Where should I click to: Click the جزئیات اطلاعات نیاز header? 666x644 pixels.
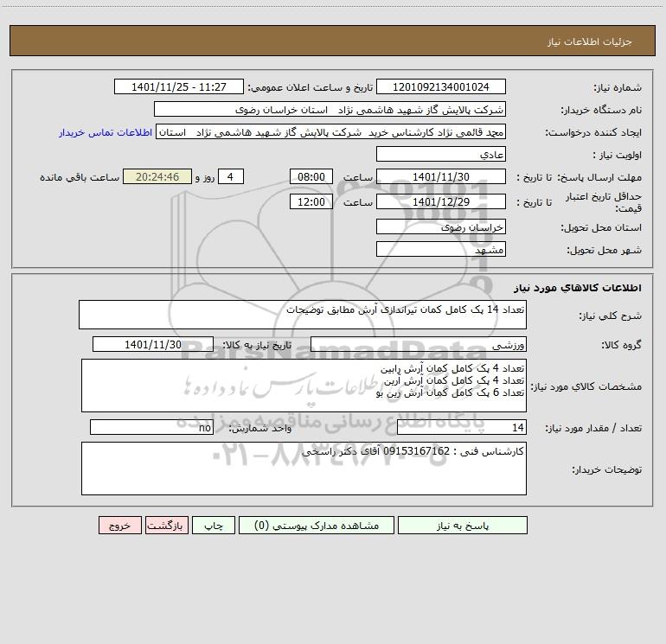pos(589,41)
